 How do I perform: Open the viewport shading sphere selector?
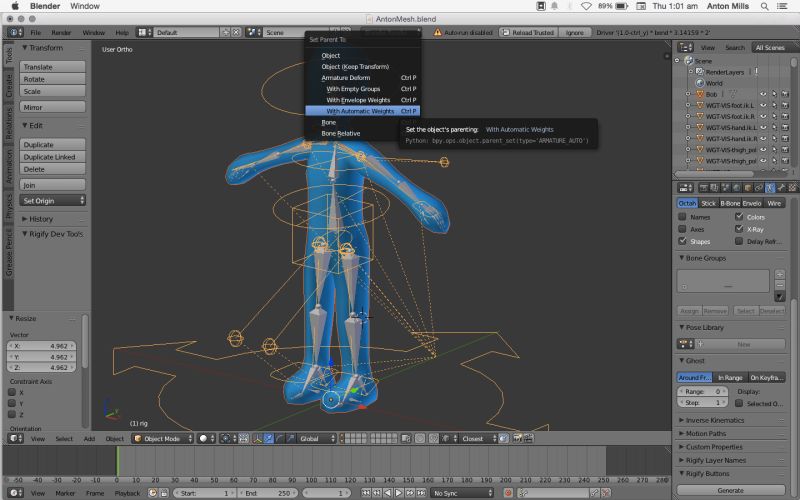pos(206,438)
